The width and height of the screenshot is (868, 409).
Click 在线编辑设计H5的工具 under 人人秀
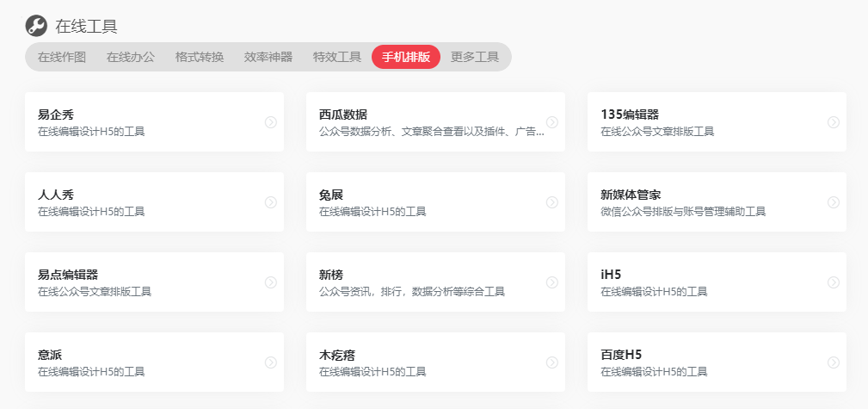point(91,212)
